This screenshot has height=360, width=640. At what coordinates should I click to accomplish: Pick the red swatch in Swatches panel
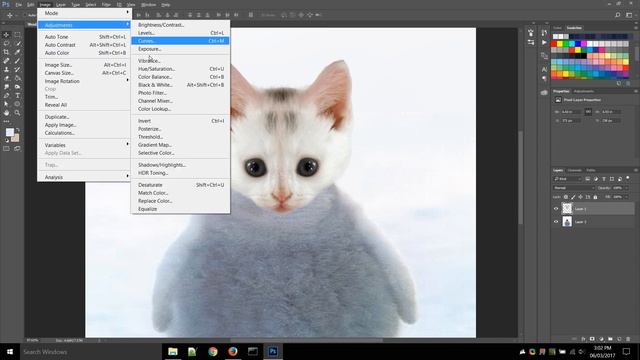[554, 44]
